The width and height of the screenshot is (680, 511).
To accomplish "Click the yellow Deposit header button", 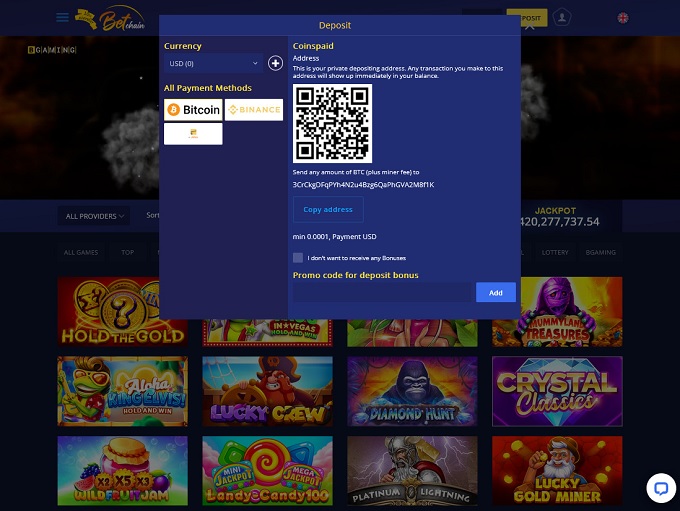I will [x=527, y=18].
